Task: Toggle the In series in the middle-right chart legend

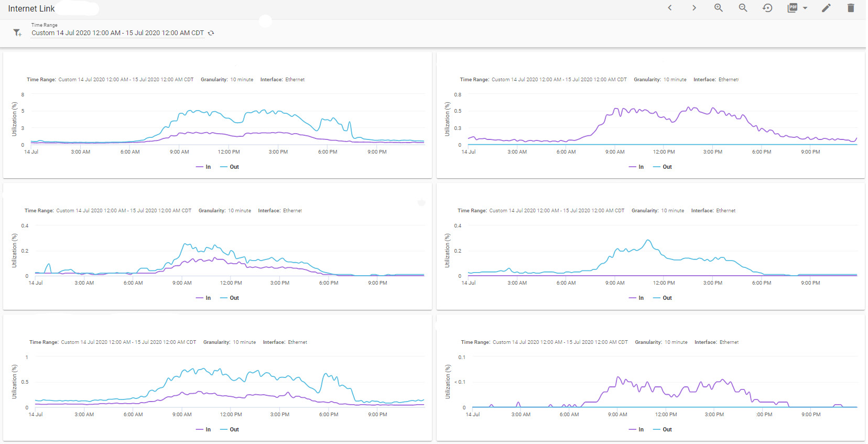Action: click(x=636, y=298)
